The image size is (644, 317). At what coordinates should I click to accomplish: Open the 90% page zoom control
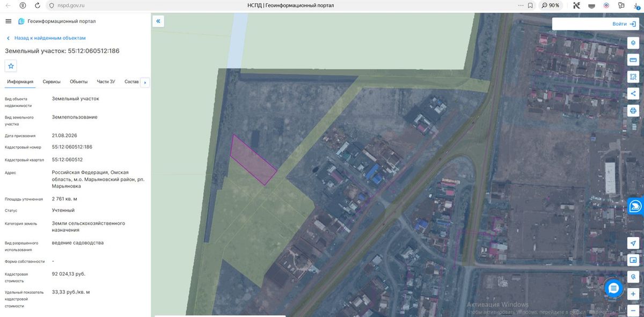(551, 5)
